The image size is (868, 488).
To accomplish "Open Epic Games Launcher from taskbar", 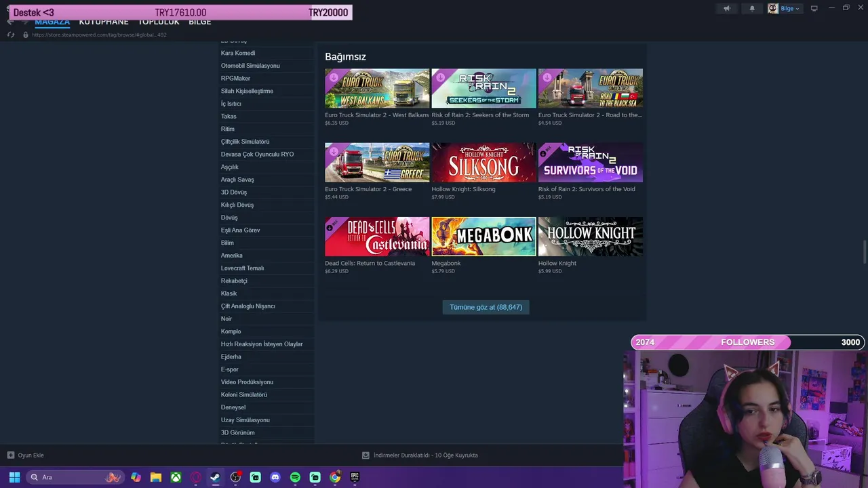I will pyautogui.click(x=355, y=477).
